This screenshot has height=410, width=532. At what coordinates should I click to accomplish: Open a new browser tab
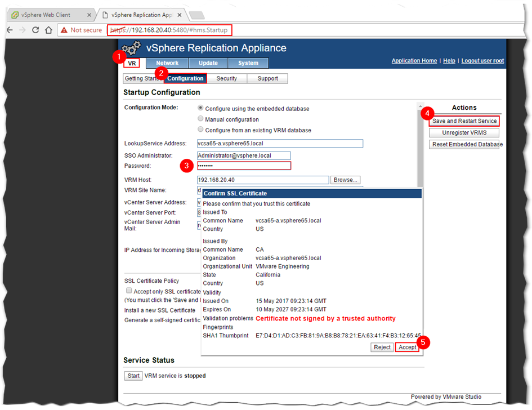(x=196, y=15)
